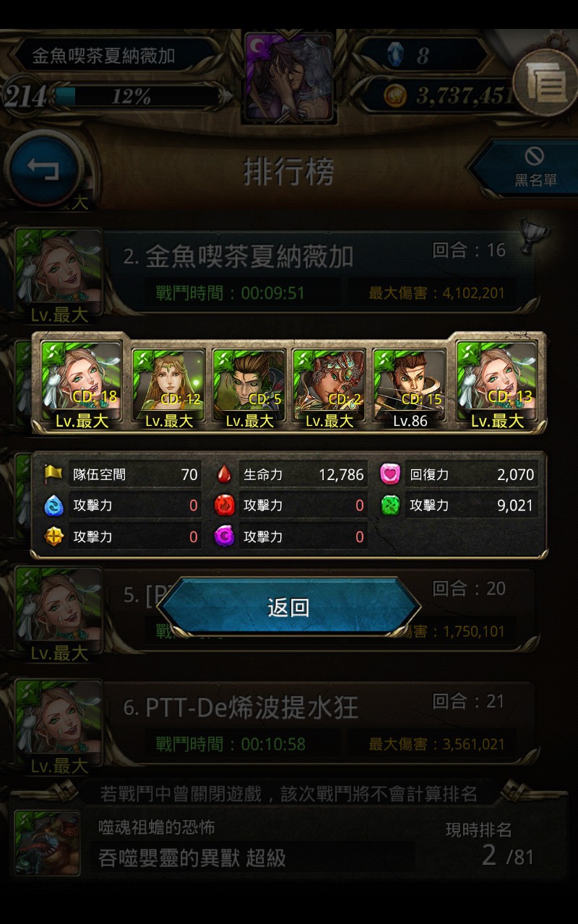Tap the diamond gem counter icon
This screenshot has width=578, height=924.
(x=394, y=56)
